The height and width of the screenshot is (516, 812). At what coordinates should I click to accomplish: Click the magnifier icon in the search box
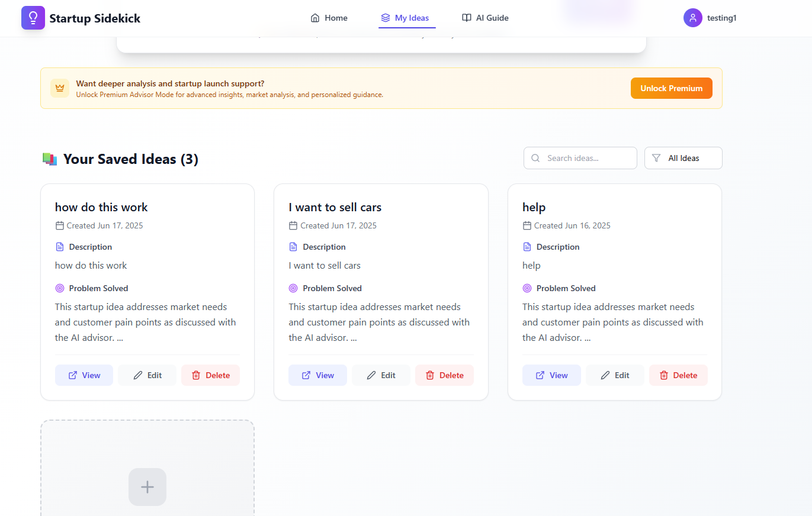tap(535, 158)
